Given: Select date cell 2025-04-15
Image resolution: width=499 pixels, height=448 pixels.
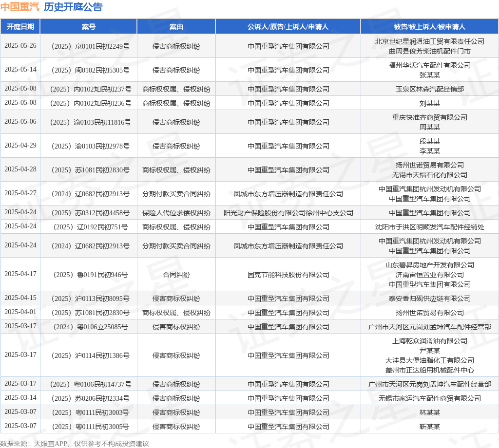Looking at the screenshot, I should (20, 298).
